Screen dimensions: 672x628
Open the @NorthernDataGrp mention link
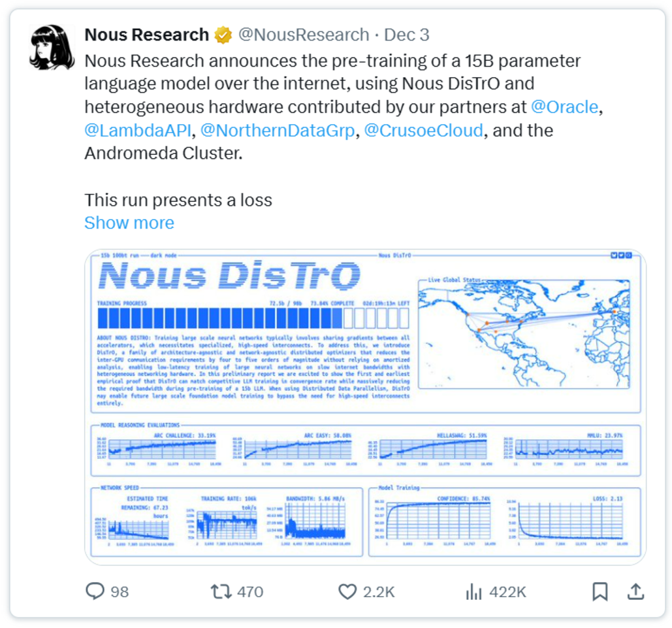(x=278, y=131)
